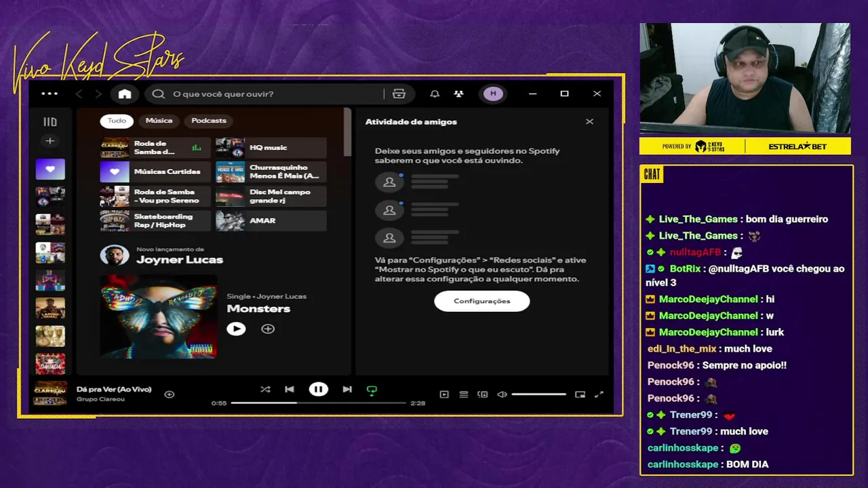
Task: Open Churrasquinho Menos É Mais card
Action: point(271,171)
